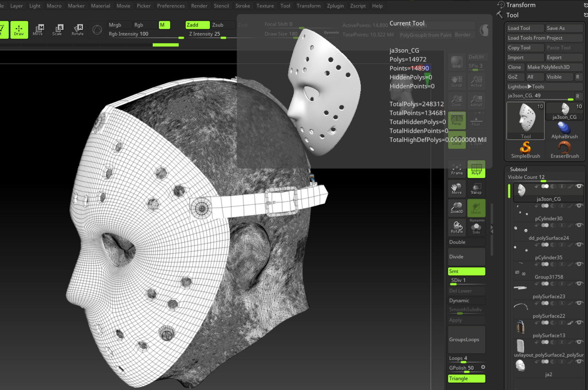This screenshot has width=588, height=390.
Task: Select the ja2 subtool row
Action: tap(548, 369)
